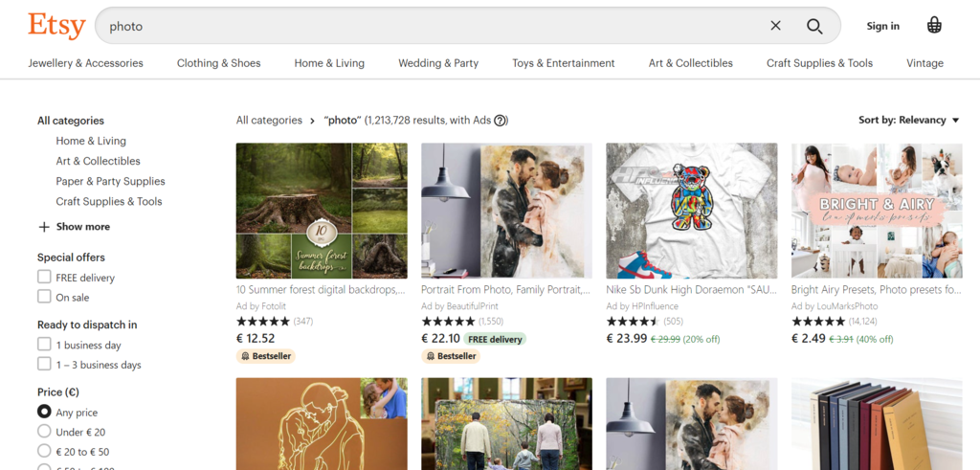Click the star rating with 14,124 reviews
This screenshot has height=470, width=980.
pyautogui.click(x=818, y=322)
